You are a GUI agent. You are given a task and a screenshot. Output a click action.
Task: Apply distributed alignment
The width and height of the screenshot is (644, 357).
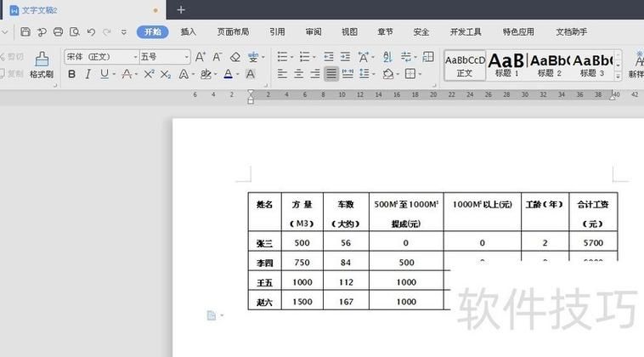[347, 74]
